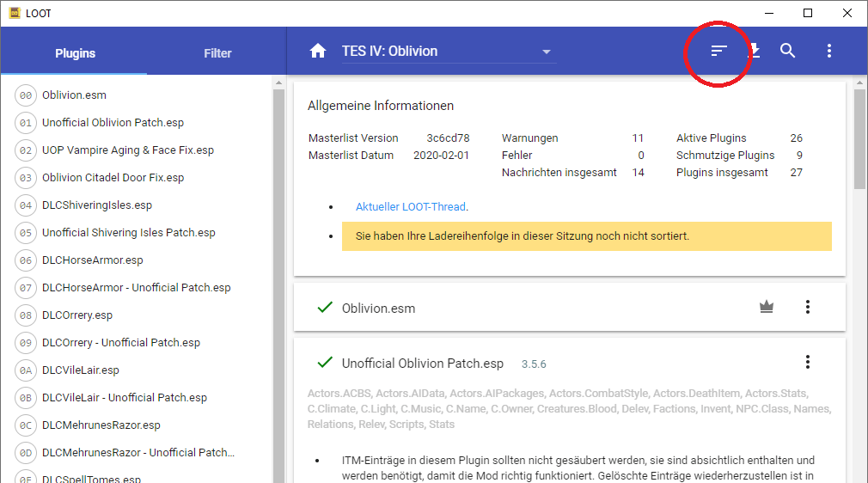Expand the TES IV: Oblivion game dropdown
The image size is (868, 483).
pos(546,52)
